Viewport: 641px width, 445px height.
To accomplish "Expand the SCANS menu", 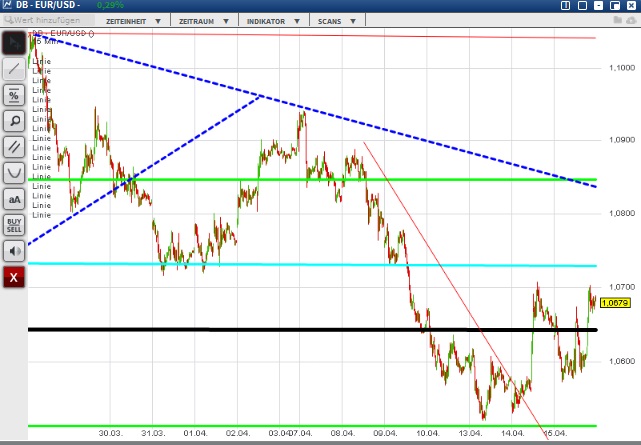I will tap(337, 21).
